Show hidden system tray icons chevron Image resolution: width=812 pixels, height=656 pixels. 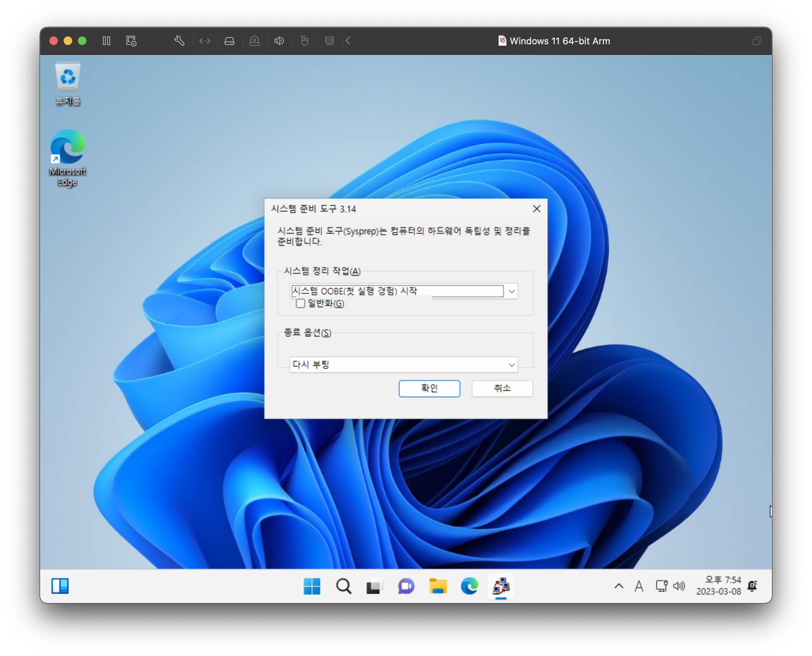click(x=619, y=586)
